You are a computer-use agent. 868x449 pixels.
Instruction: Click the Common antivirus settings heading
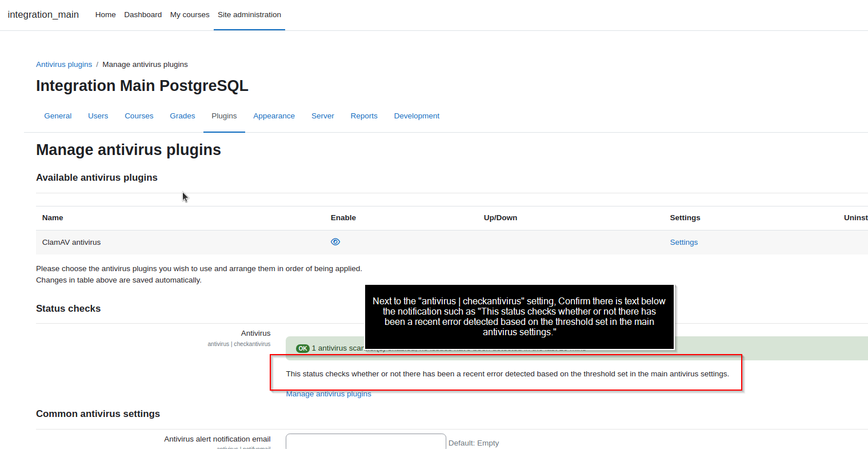[98, 414]
